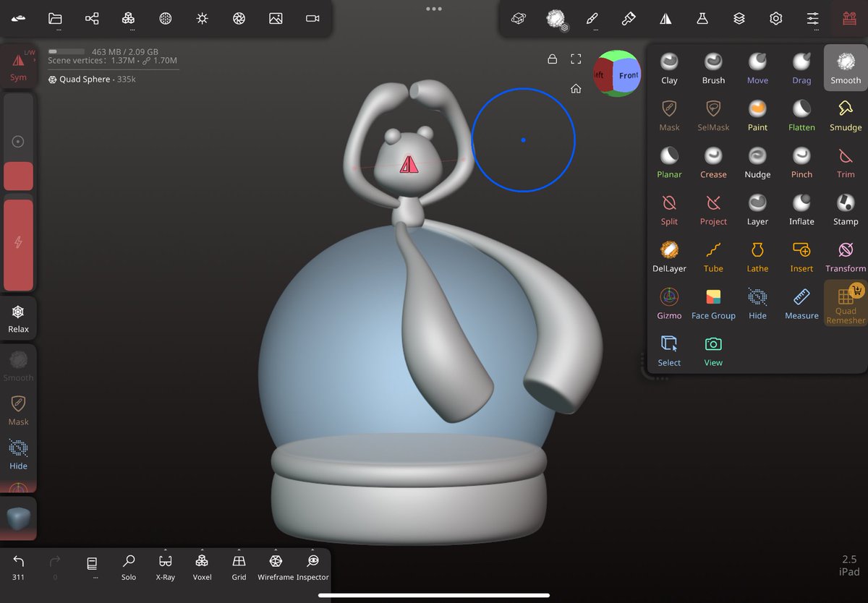Image resolution: width=868 pixels, height=603 pixels.
Task: Open the Quad Remesher tool
Action: click(x=846, y=303)
